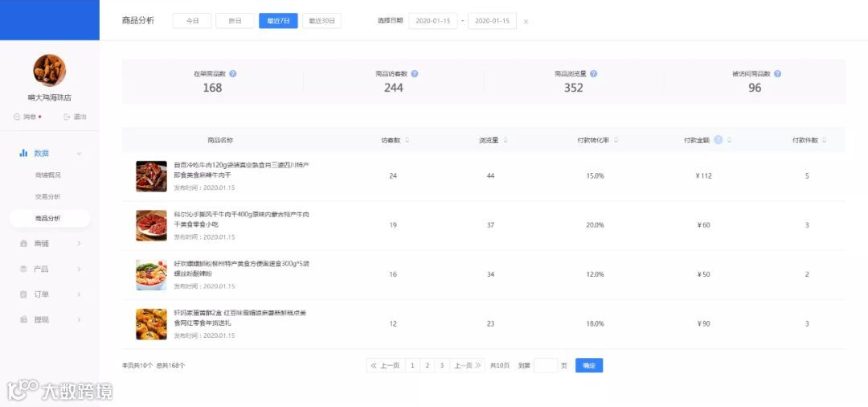Viewport: 868px width, 407px height.
Task: Expand the 订单 sidebar section
Action: 79,294
